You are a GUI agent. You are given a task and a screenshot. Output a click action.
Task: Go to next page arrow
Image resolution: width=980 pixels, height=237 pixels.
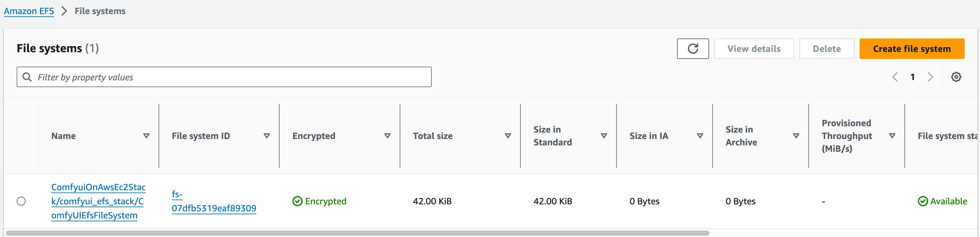tap(930, 77)
